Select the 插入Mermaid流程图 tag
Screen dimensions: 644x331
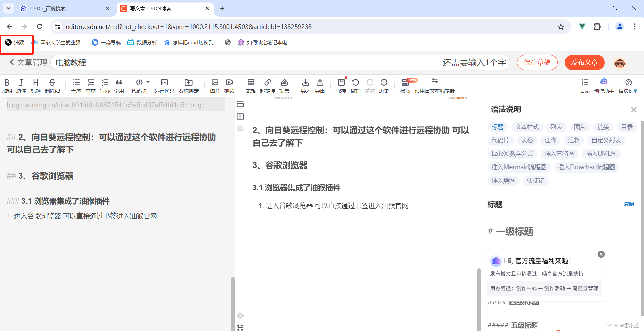tap(519, 167)
